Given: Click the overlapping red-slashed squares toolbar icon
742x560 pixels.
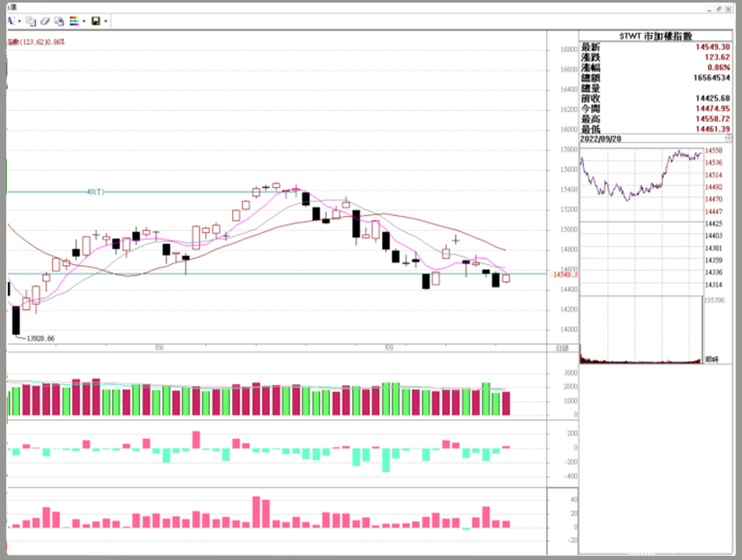Looking at the screenshot, I should click(x=31, y=21).
